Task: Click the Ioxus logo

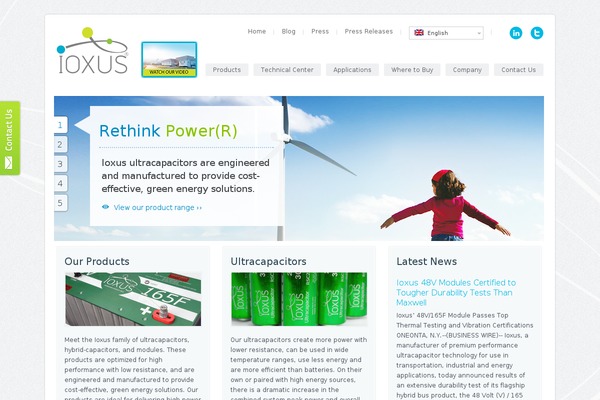Action: click(x=92, y=50)
